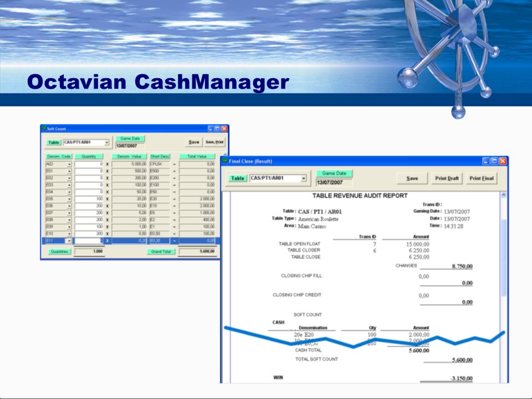Click the Final Close window title icon

224,161
